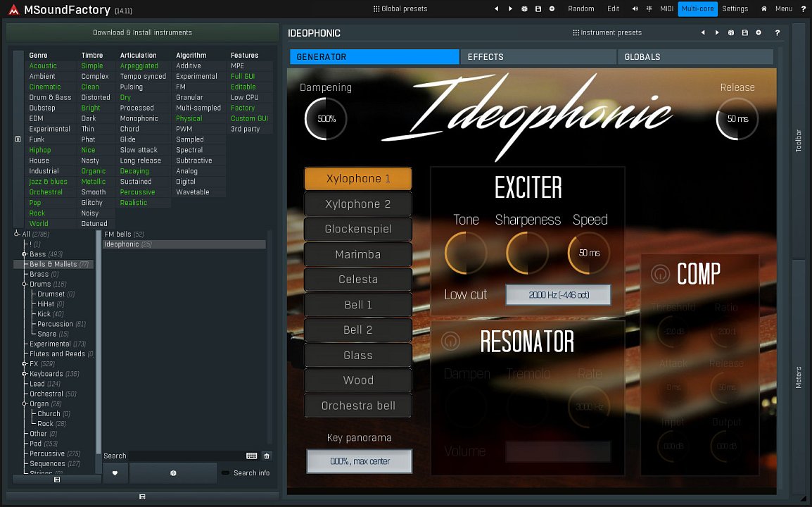The width and height of the screenshot is (812, 507).
Task: Switch to EFFECTS tab
Action: [538, 56]
